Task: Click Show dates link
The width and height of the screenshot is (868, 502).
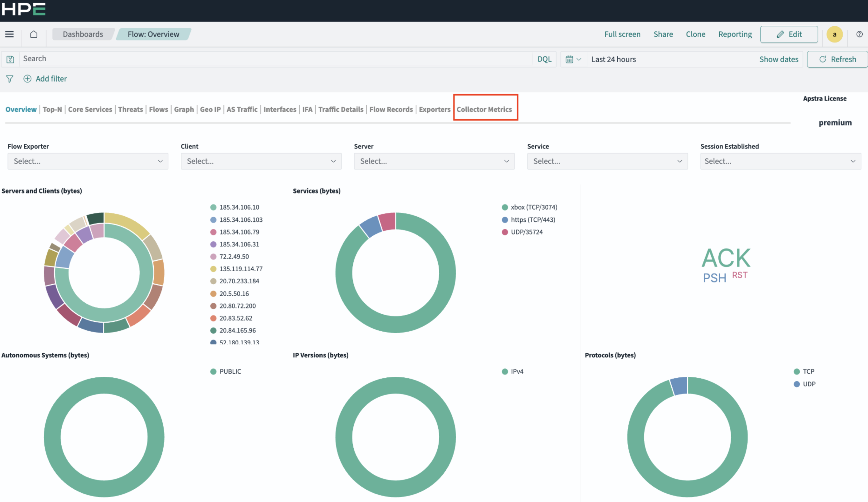Action: coord(779,59)
